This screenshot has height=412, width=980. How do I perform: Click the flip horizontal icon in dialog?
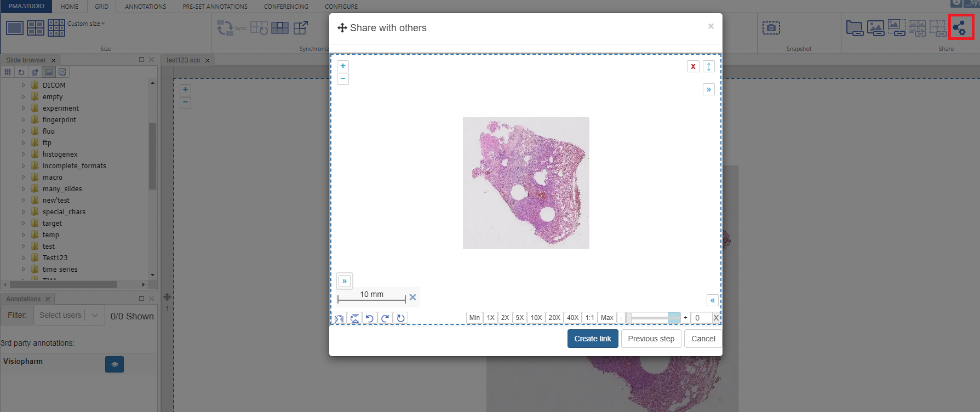tap(340, 318)
